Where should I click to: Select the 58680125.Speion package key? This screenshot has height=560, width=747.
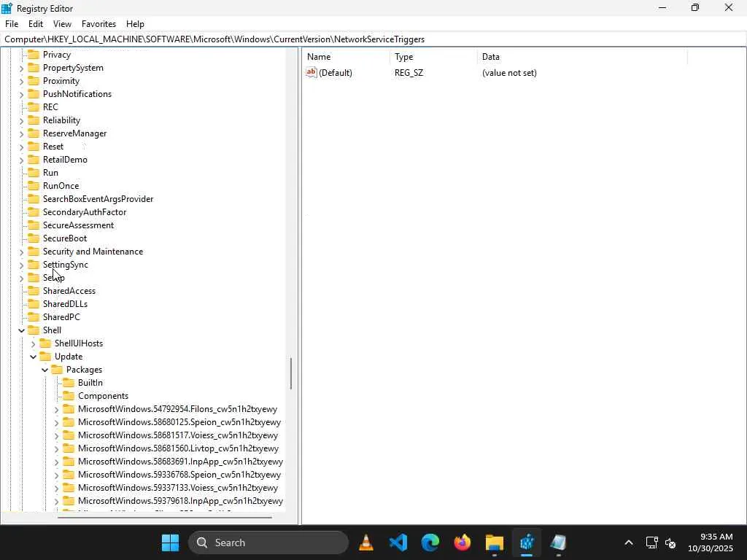179,422
